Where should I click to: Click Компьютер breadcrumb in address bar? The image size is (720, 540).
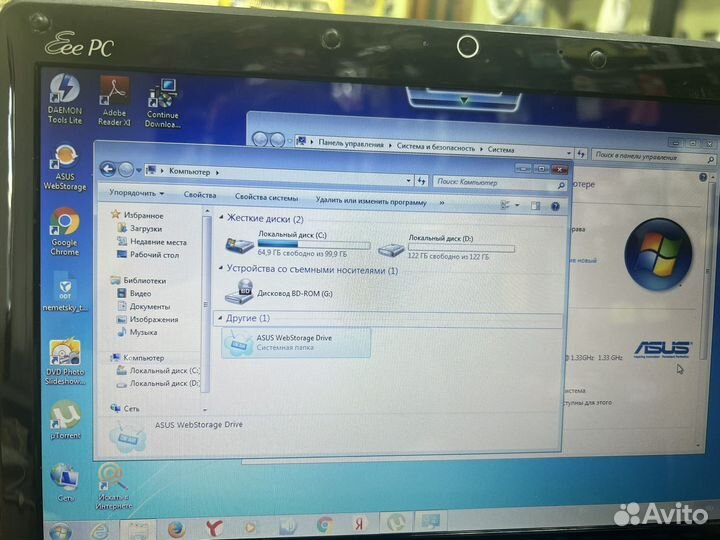pos(189,172)
